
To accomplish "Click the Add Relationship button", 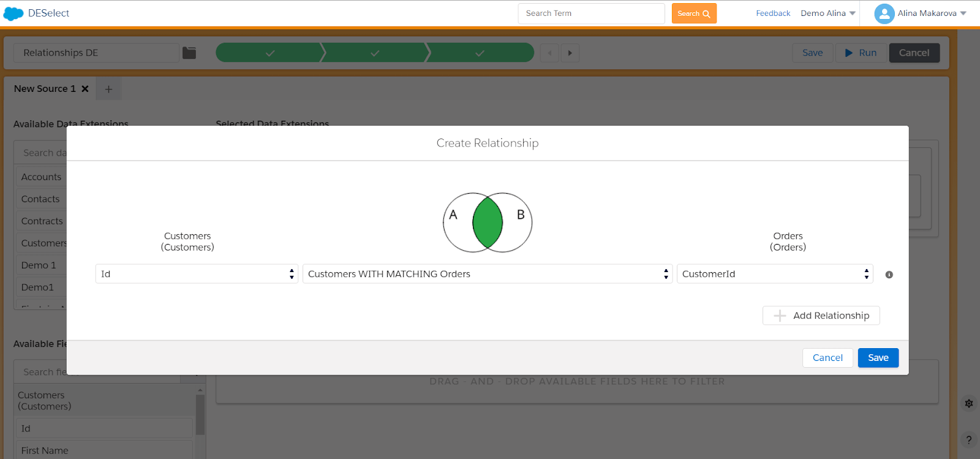I will coord(821,316).
